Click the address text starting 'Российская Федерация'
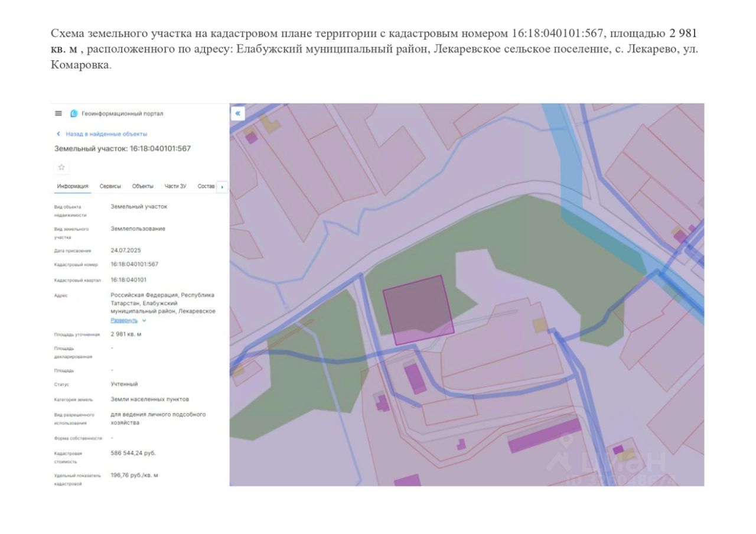The image size is (756, 534). tap(163, 303)
